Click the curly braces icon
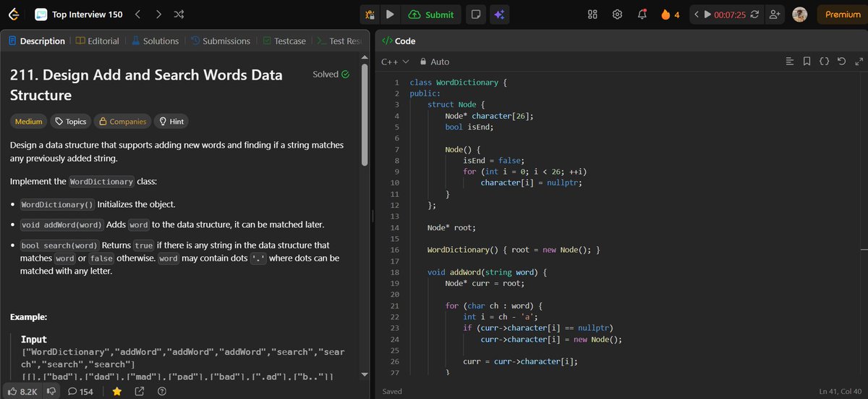 point(824,62)
